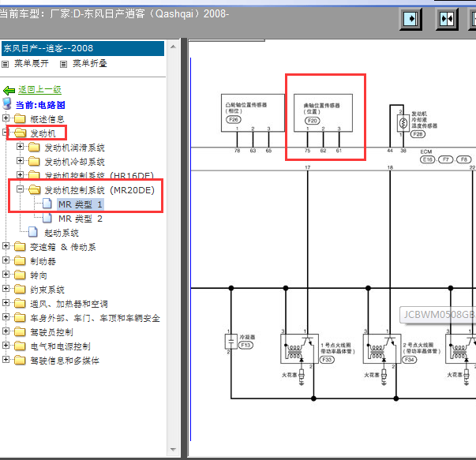Screen dimensions: 476x460
Task: Click the green back arrow icon
Action: tap(9, 90)
